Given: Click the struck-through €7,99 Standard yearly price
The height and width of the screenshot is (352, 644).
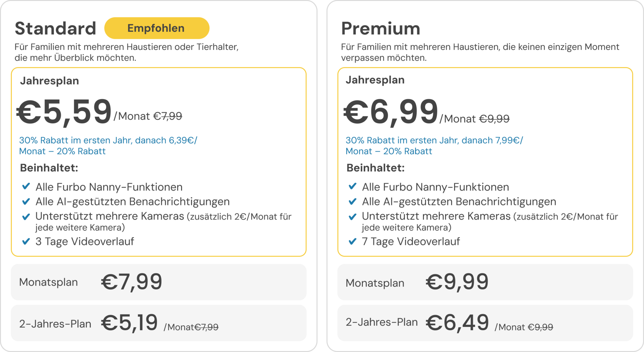Looking at the screenshot, I should tap(167, 116).
